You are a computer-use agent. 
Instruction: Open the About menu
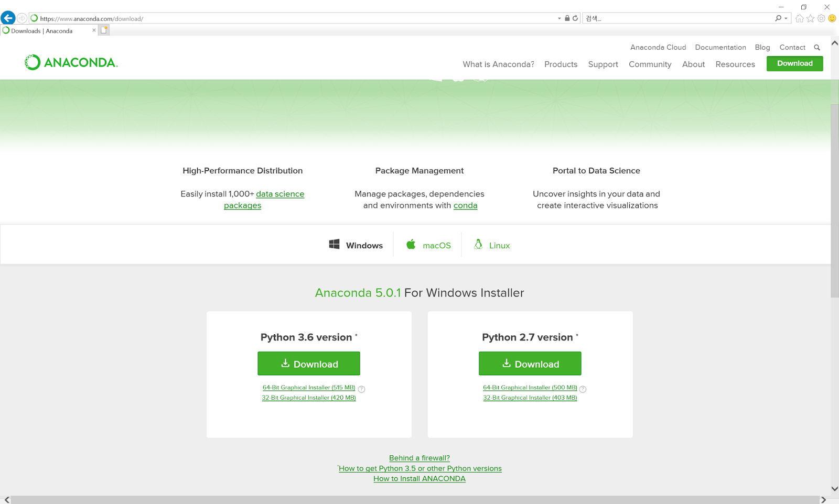pyautogui.click(x=693, y=64)
